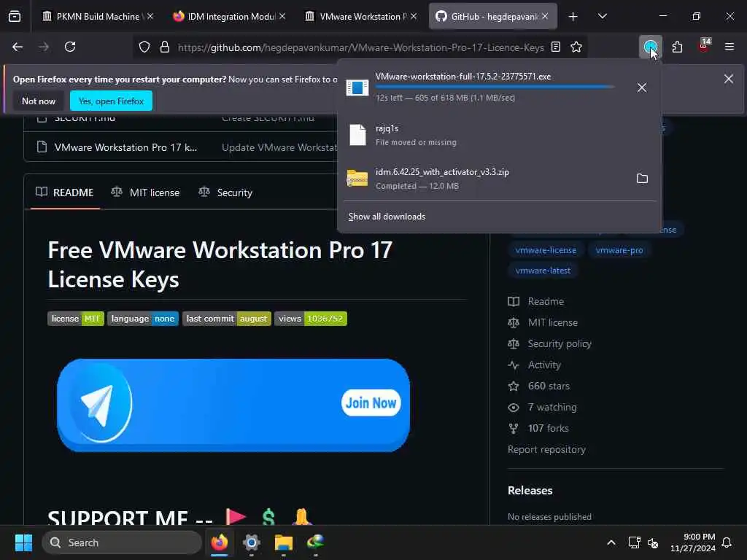747x560 pixels.
Task: Expand the list all tabs dropdown
Action: pyautogui.click(x=602, y=17)
